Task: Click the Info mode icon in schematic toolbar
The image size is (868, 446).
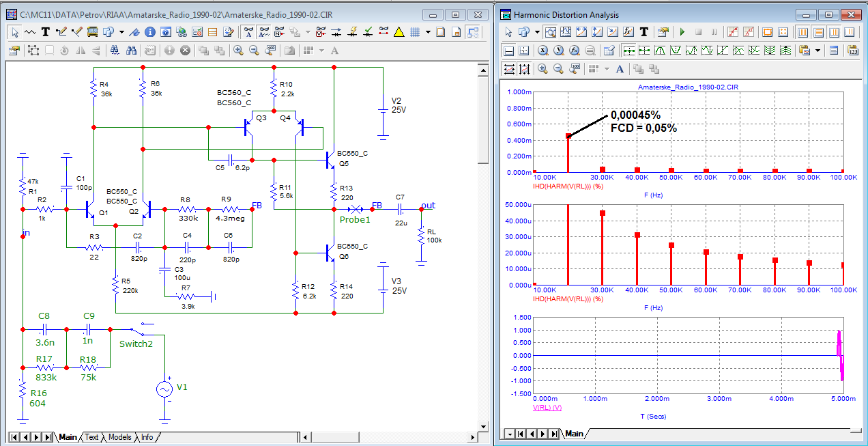Action: [x=149, y=31]
